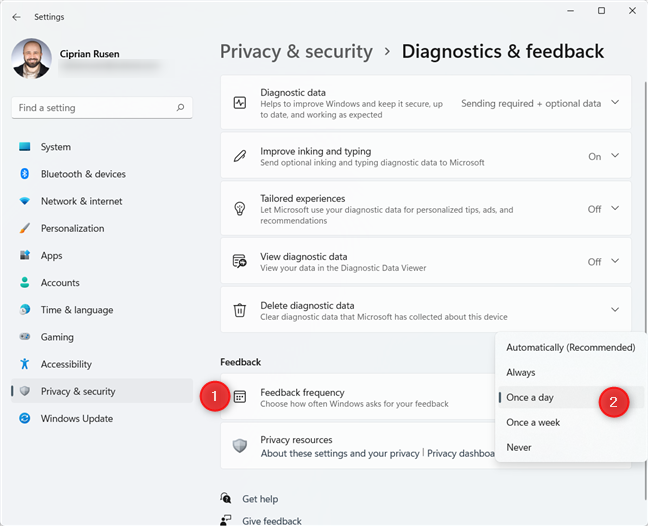Expand Delete diagnostic data chevron
Image resolution: width=648 pixels, height=526 pixels.
point(615,309)
